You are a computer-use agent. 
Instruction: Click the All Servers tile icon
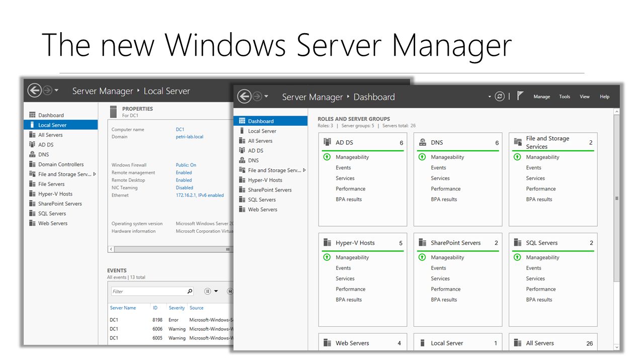(517, 343)
